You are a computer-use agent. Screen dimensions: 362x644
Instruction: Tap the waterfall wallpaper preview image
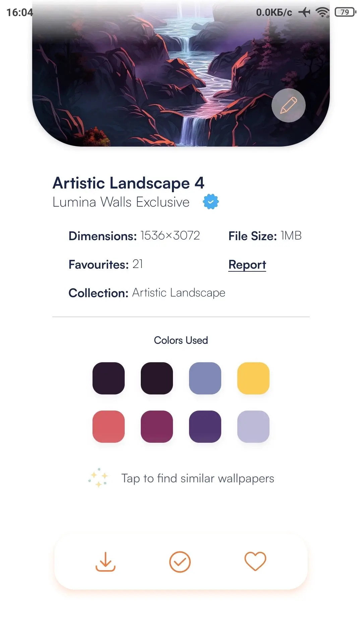pos(181,73)
